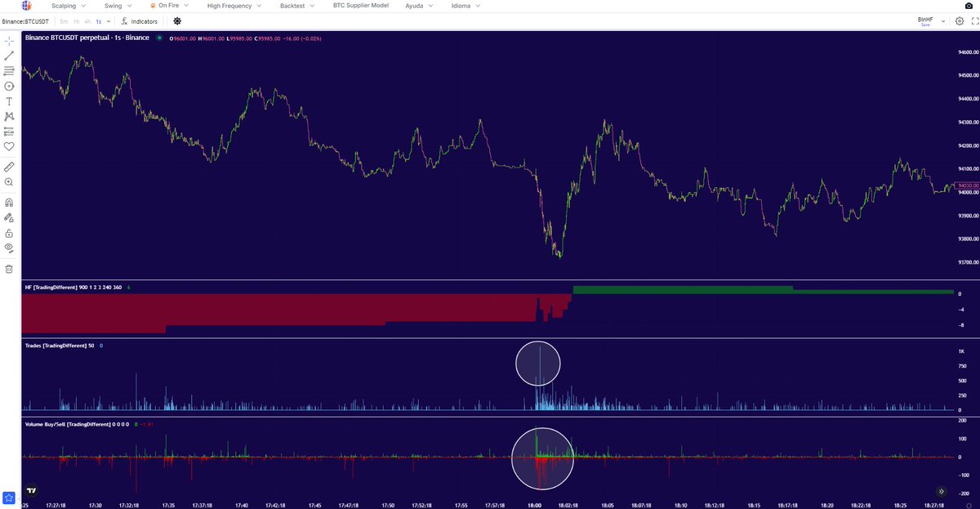Open the BTC Supplier Model page

pos(361,6)
